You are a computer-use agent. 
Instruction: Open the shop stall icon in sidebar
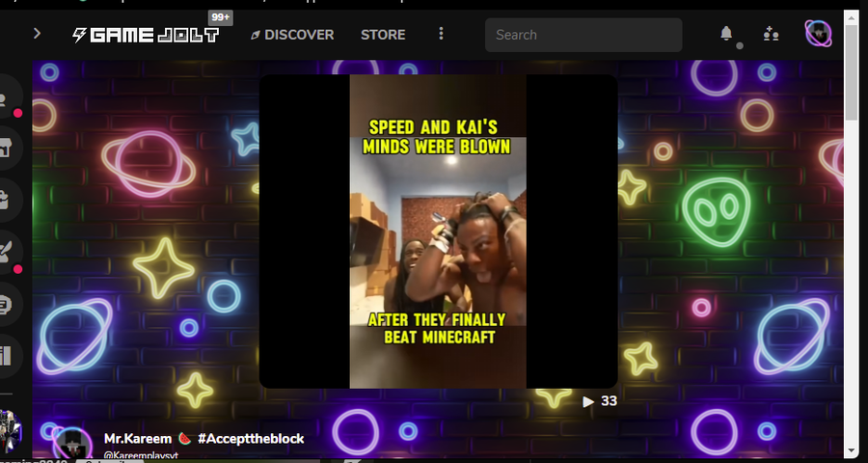point(6,149)
